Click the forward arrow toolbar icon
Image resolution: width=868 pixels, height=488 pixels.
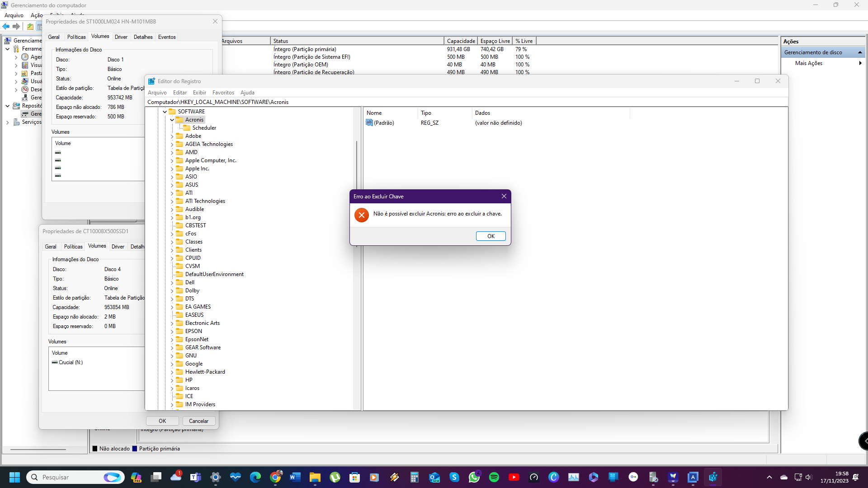click(x=16, y=26)
